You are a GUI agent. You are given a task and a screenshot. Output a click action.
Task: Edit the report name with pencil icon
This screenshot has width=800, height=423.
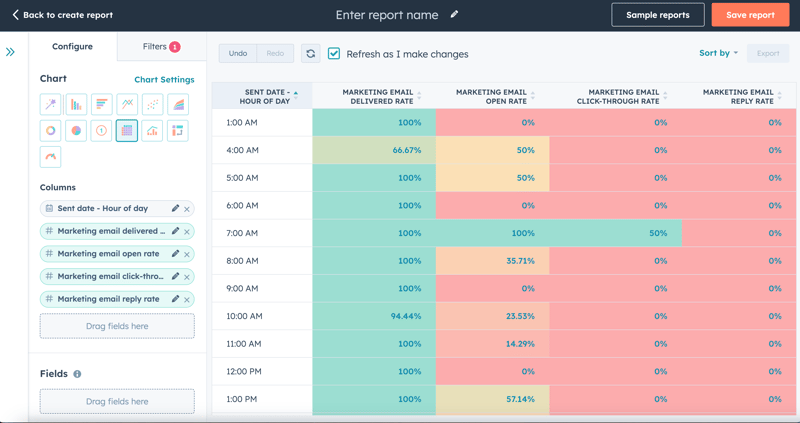click(455, 15)
